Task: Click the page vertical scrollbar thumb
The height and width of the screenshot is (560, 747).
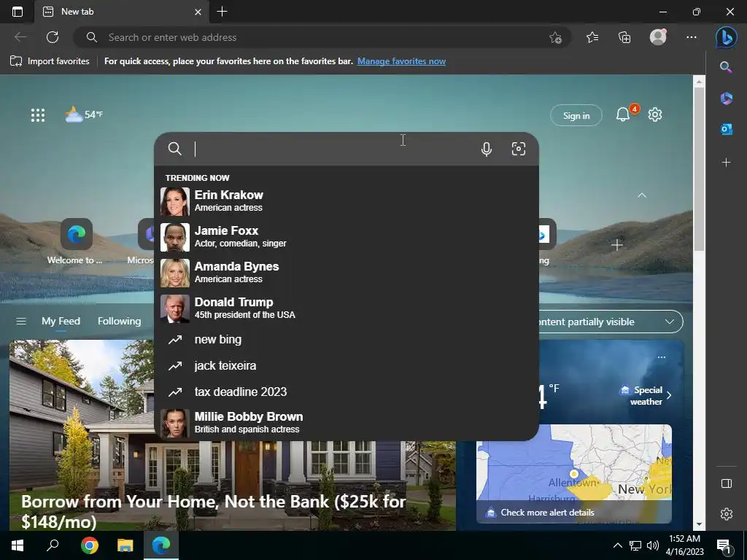Action: point(699,169)
